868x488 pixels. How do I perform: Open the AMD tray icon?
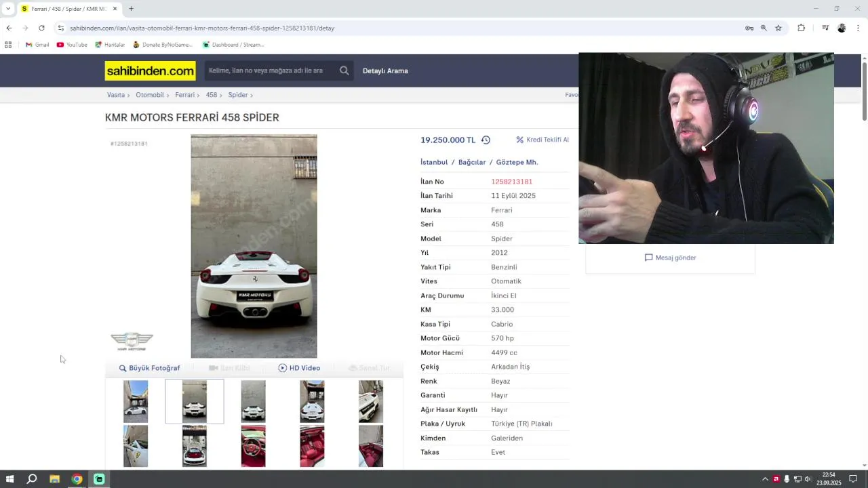776,479
